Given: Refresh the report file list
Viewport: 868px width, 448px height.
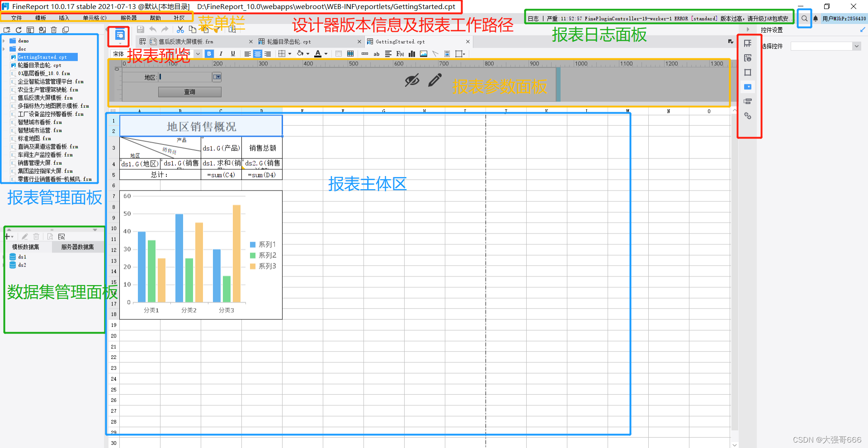Looking at the screenshot, I should tap(19, 30).
